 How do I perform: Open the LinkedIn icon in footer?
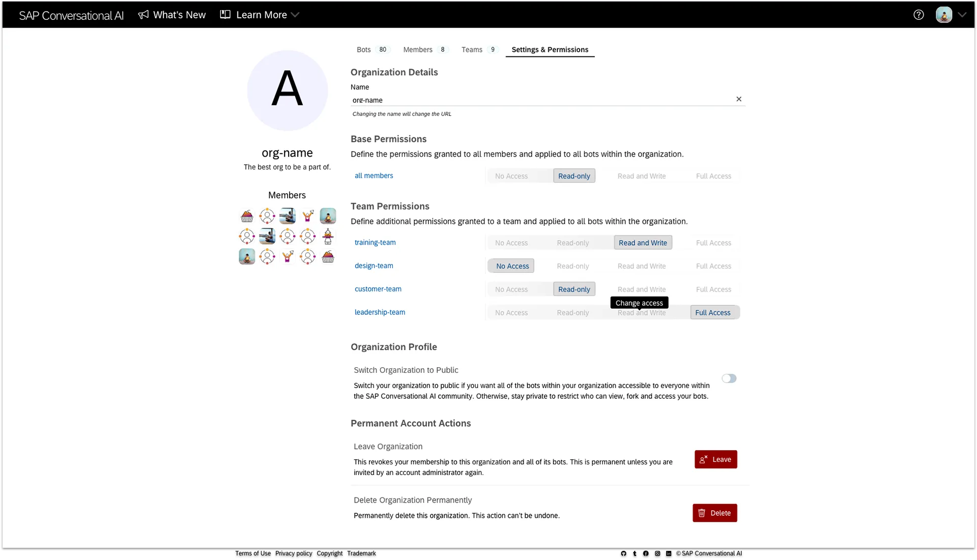pyautogui.click(x=669, y=554)
